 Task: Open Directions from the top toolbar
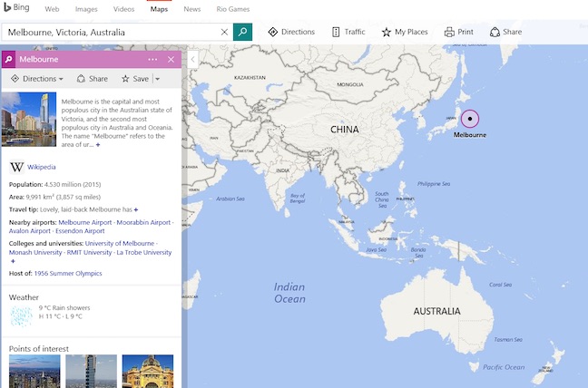tap(291, 33)
